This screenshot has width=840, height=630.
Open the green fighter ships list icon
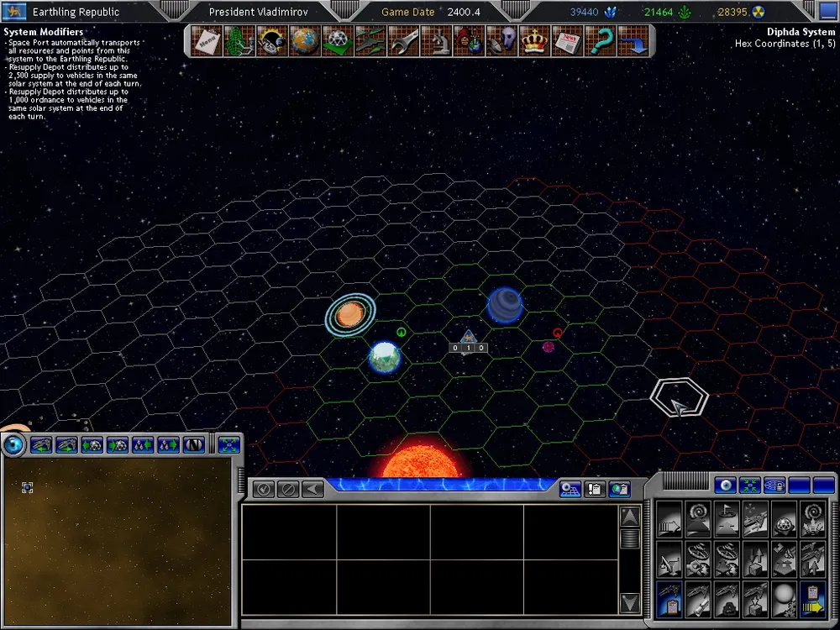[x=370, y=40]
